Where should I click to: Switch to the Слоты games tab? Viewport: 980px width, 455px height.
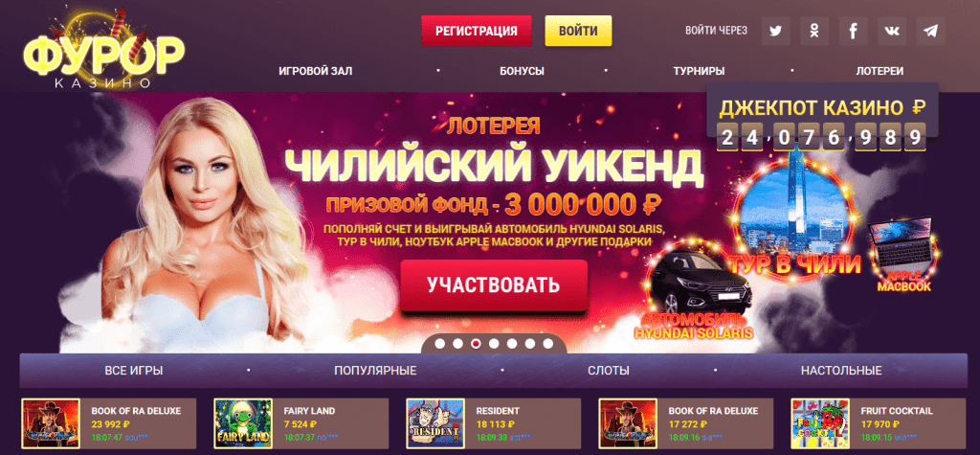[x=609, y=371]
